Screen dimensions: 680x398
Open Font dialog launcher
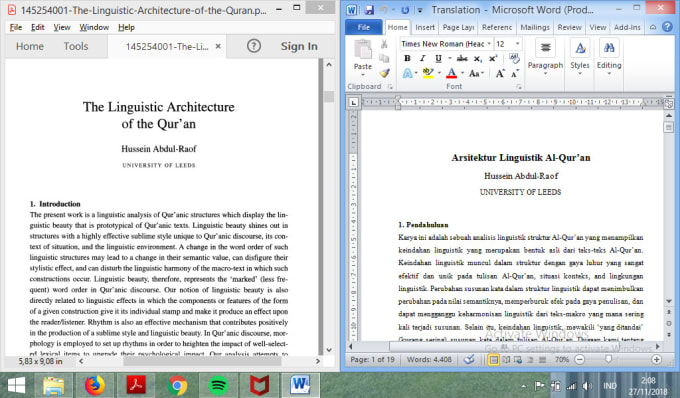519,87
